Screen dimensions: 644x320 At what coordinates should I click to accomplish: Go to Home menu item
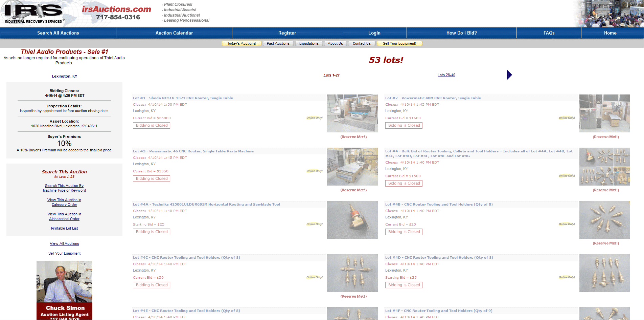pos(610,33)
